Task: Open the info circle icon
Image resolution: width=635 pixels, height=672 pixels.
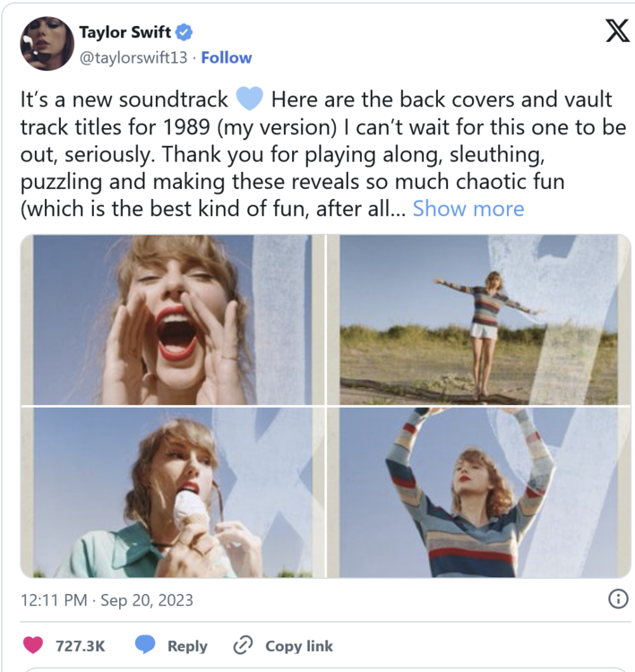Action: point(617,599)
